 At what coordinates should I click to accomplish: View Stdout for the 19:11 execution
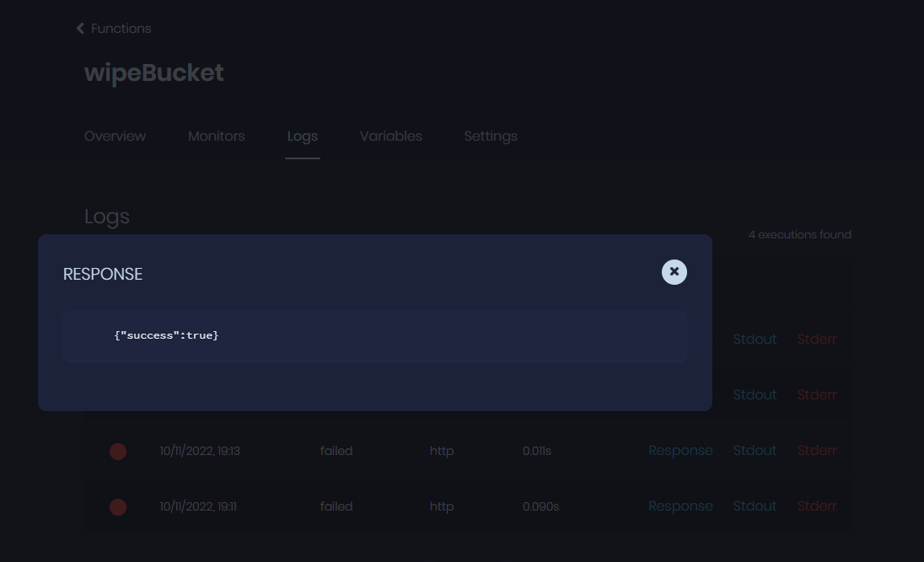point(755,506)
